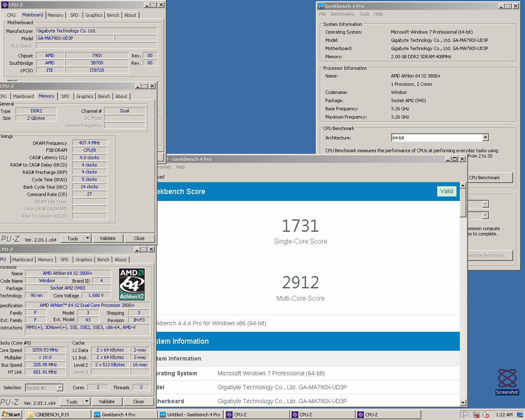Open the Socket #1 selection dropdown

point(60,388)
